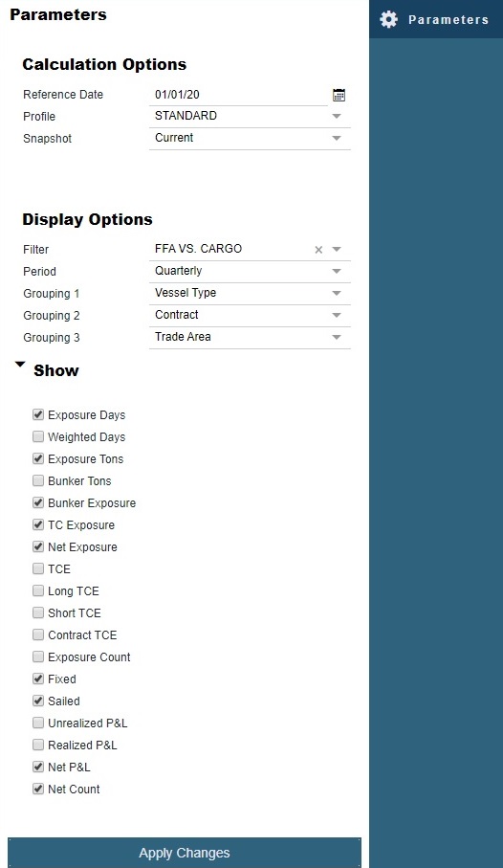Toggle the Sailed checkbox off
This screenshot has width=503, height=868.
coord(38,701)
